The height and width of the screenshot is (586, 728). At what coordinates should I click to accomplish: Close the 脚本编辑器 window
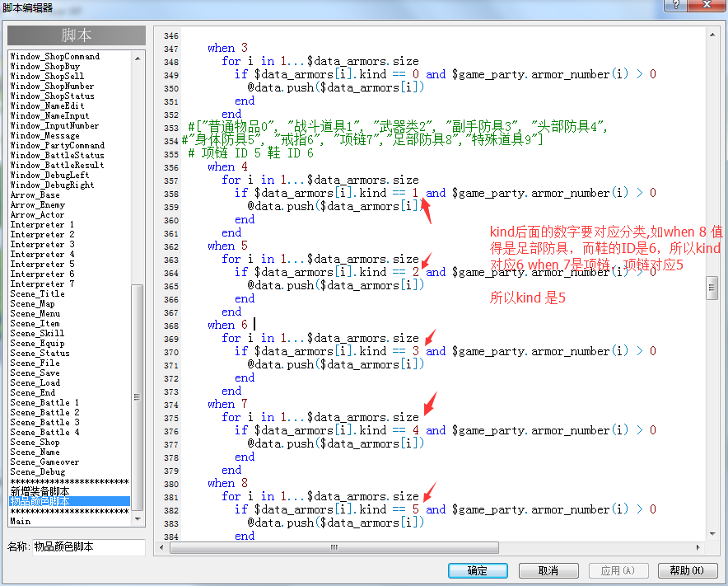(x=707, y=5)
